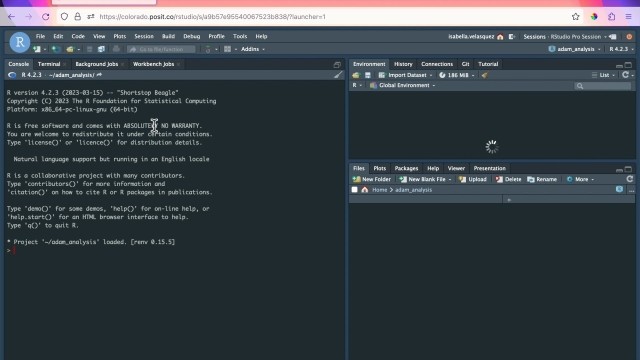Open the Tools menu

tap(240, 36)
